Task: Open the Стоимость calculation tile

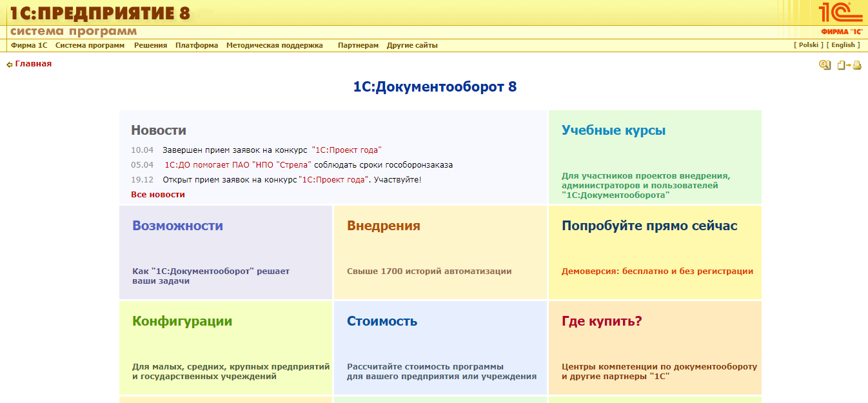Action: tap(384, 320)
